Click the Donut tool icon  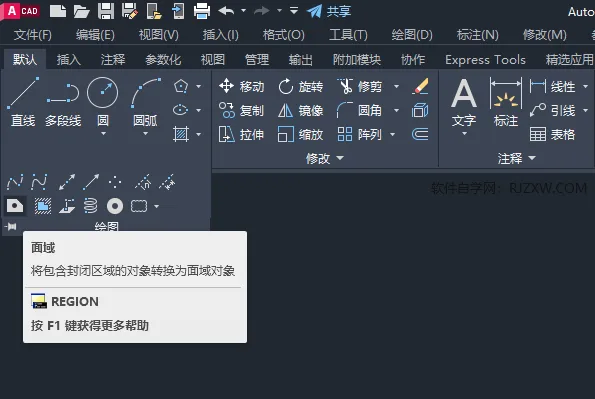click(x=115, y=206)
